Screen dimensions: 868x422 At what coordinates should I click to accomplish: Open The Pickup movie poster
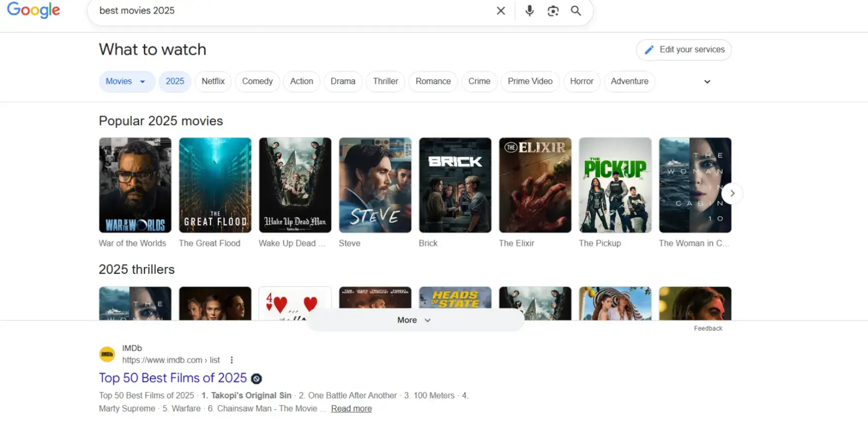point(615,185)
